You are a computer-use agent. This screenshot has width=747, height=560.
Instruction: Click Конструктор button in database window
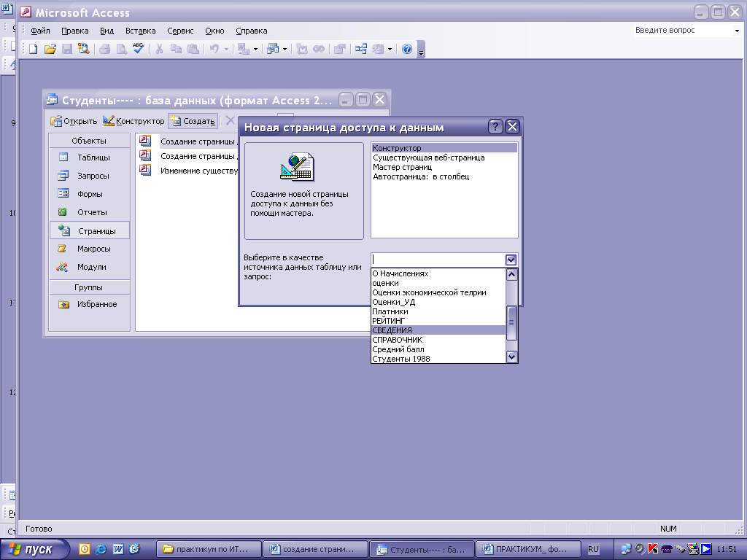click(134, 121)
